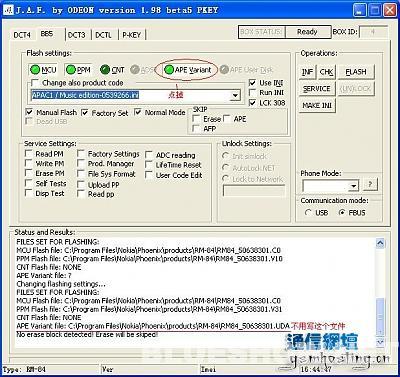The height and width of the screenshot is (377, 400).
Task: Click the grey APE User Disk indicator
Action: (224, 70)
